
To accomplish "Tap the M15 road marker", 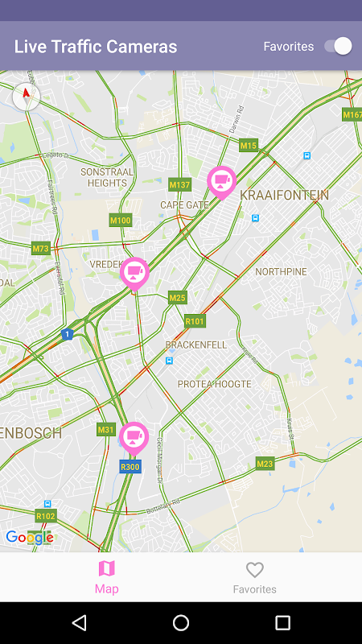I will tap(249, 145).
